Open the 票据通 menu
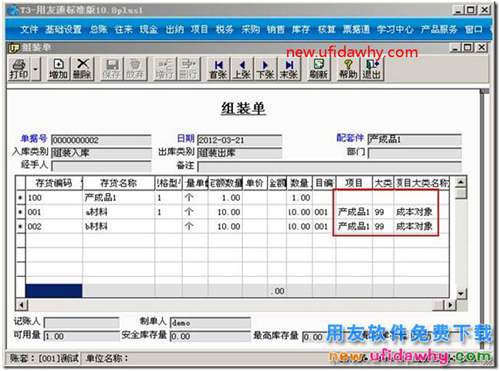 pos(356,29)
